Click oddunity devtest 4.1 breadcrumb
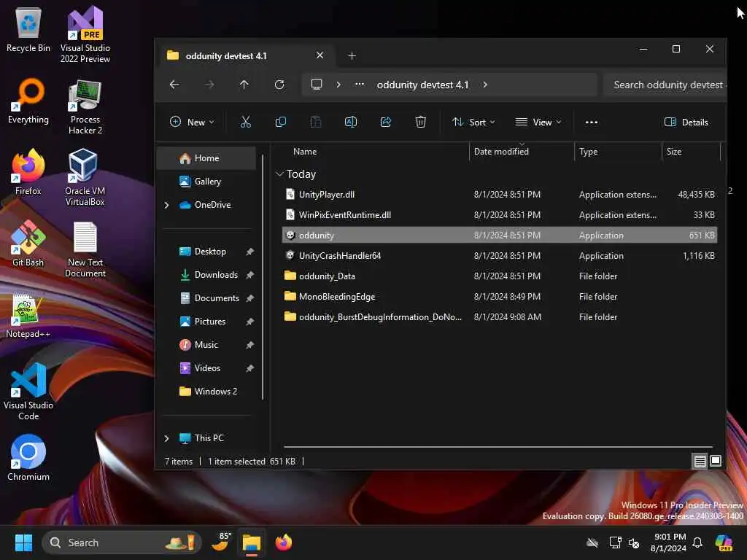 click(422, 85)
